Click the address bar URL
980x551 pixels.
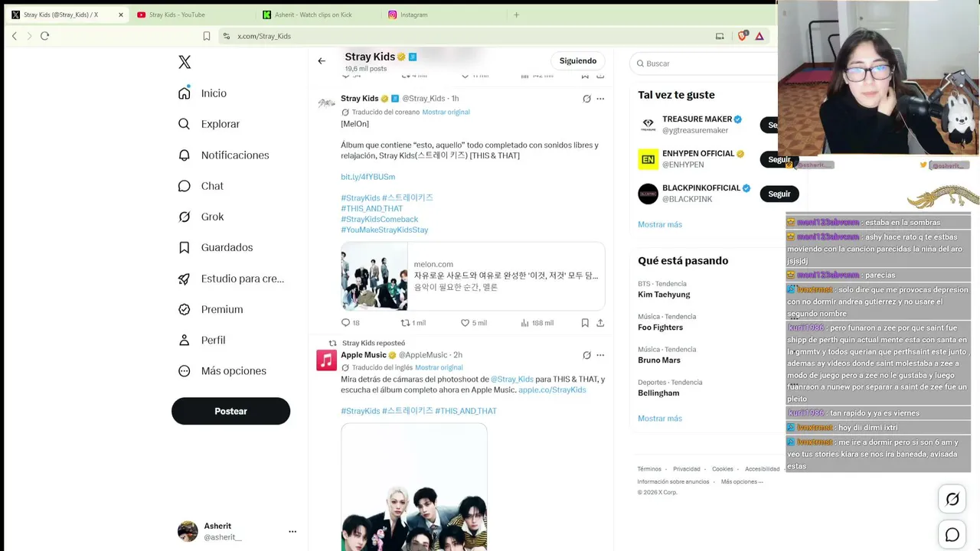pos(264,36)
